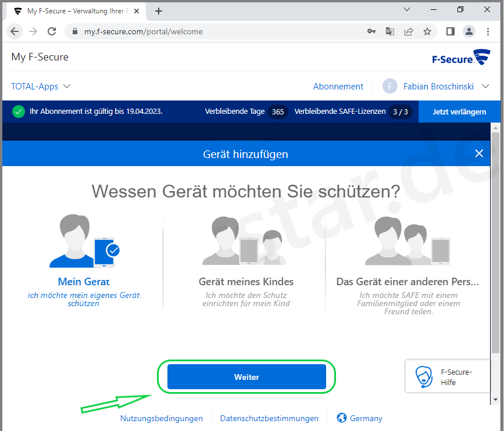Click the green subscription checkmark icon

coord(19,112)
